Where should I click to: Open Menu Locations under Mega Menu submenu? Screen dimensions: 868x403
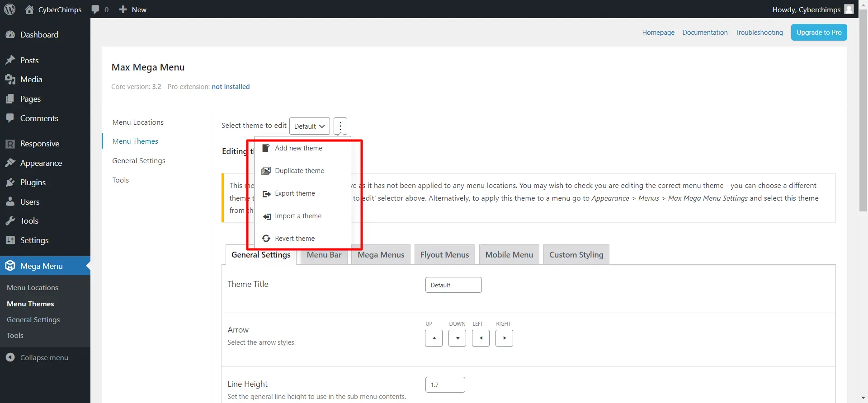pos(33,288)
